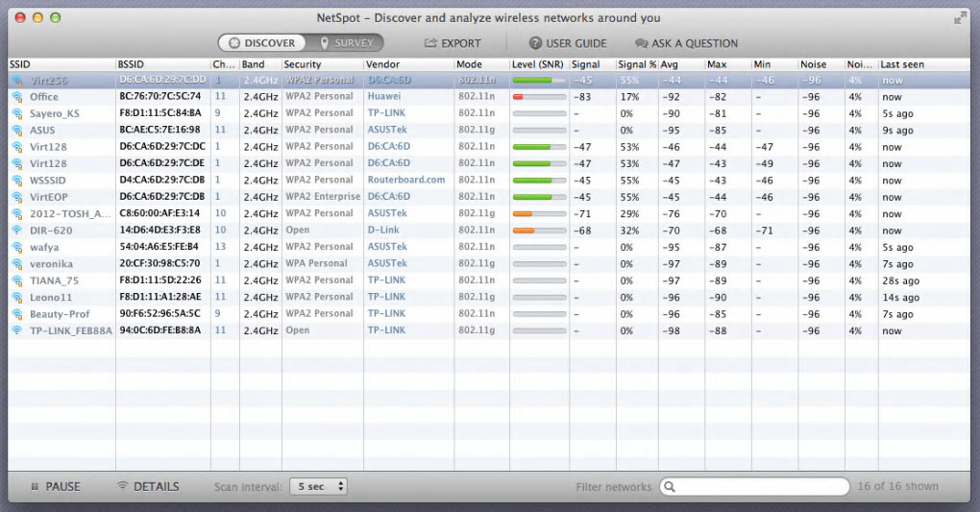Click the Wi-Fi icon next to WSSSID
The width and height of the screenshot is (980, 512).
tap(17, 180)
